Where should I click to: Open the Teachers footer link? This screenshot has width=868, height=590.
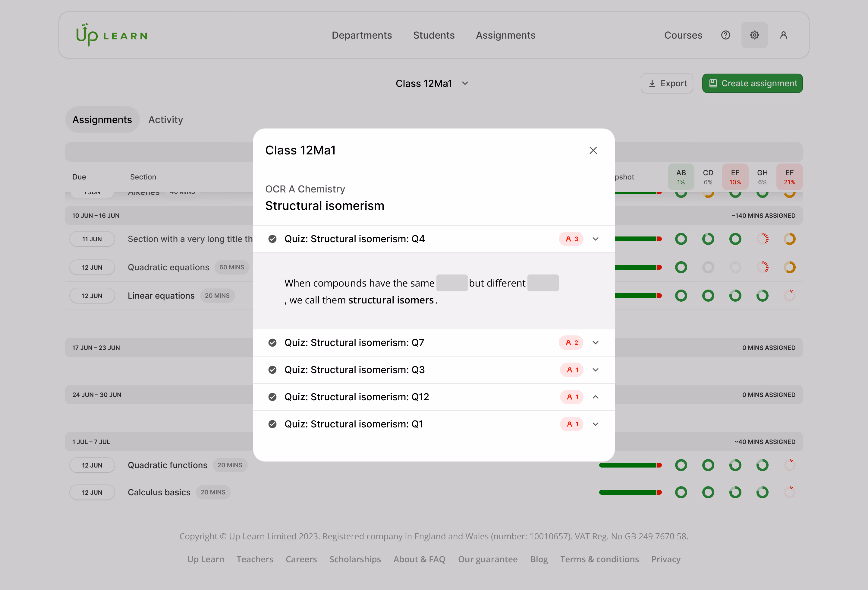[255, 559]
